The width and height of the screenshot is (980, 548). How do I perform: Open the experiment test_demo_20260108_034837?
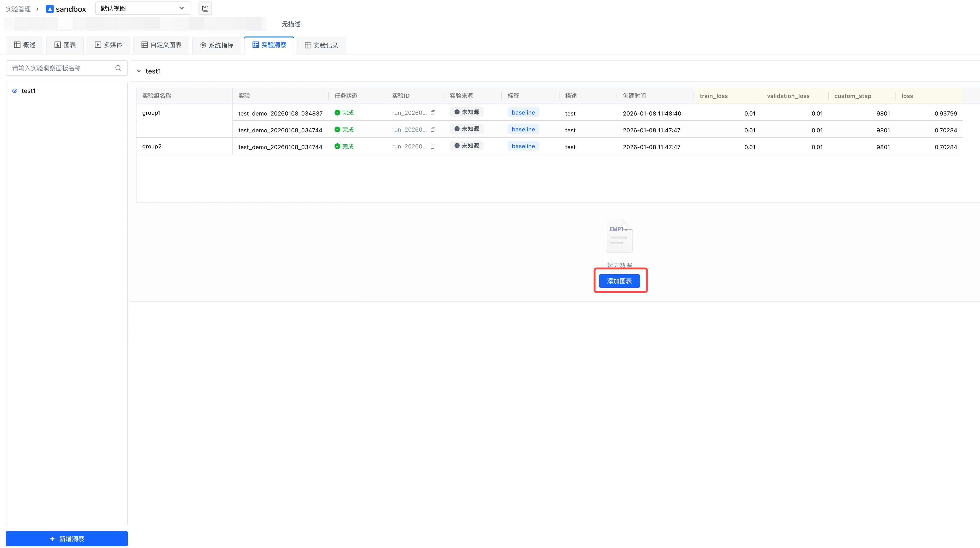pyautogui.click(x=280, y=113)
